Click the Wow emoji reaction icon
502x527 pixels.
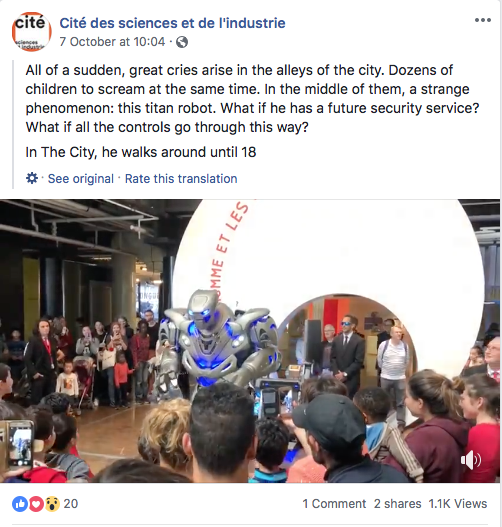(52, 504)
